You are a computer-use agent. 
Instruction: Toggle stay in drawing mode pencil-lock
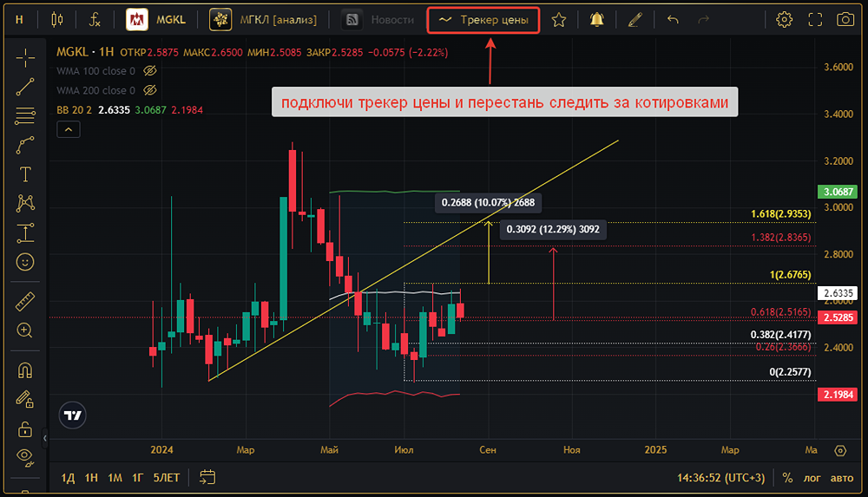[x=25, y=399]
